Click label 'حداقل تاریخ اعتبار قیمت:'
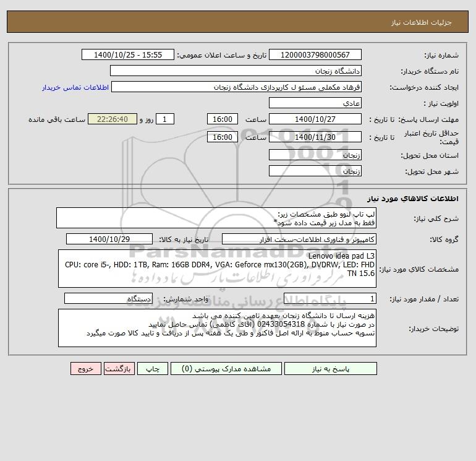This screenshot has height=461, width=476. 431,137
